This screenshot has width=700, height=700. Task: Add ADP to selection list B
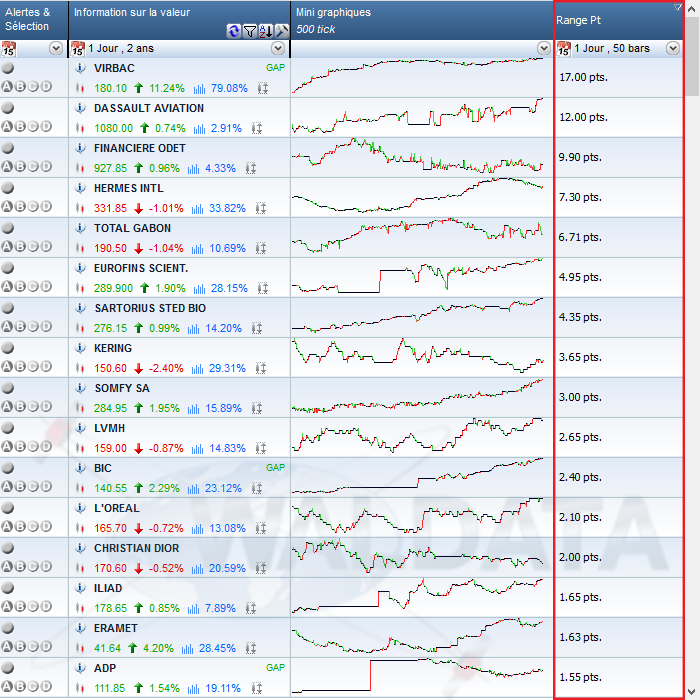coord(20,686)
